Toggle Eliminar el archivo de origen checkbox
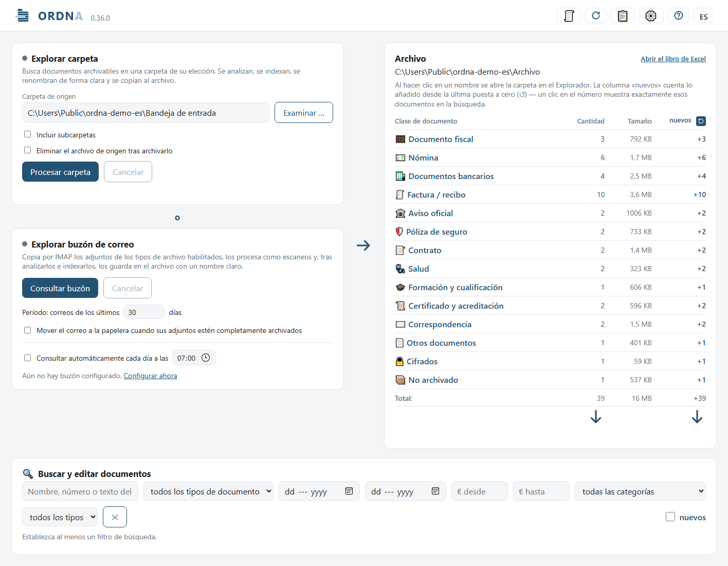Image resolution: width=728 pixels, height=566 pixels. click(28, 150)
